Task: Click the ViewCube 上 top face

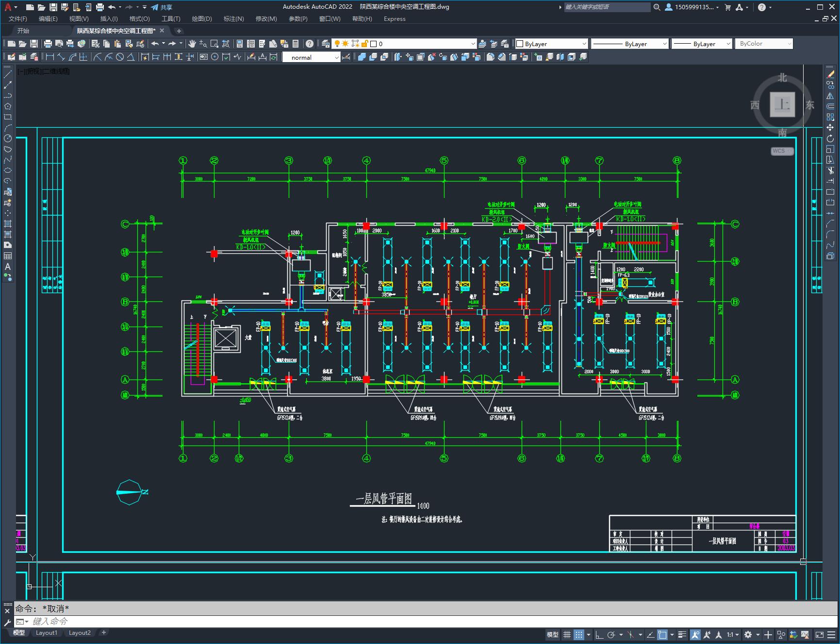Action: (x=782, y=104)
